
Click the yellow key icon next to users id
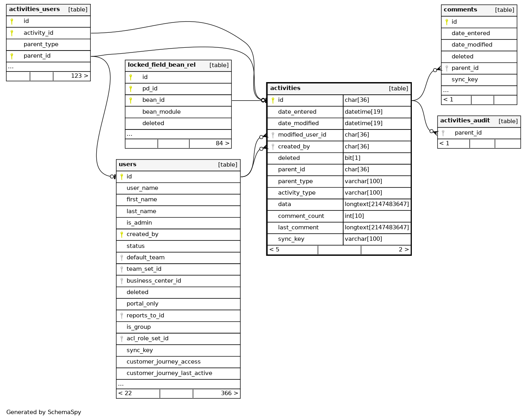click(121, 177)
